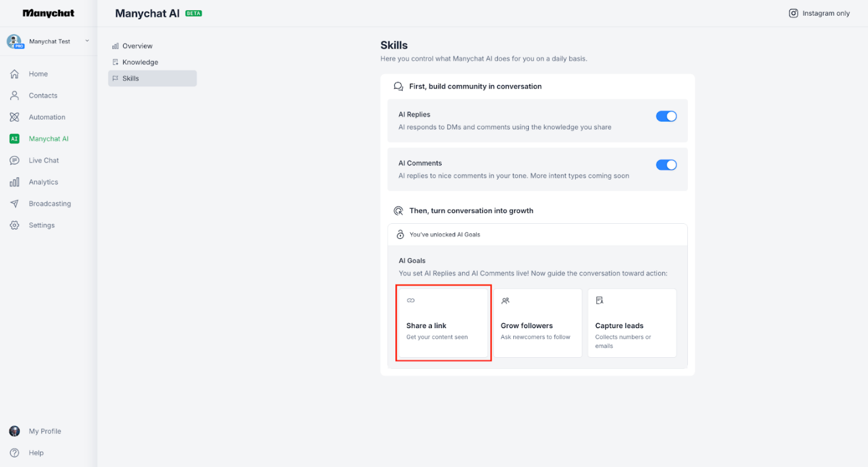The height and width of the screenshot is (467, 868).
Task: Choose the Share a link goal card
Action: pos(443,323)
